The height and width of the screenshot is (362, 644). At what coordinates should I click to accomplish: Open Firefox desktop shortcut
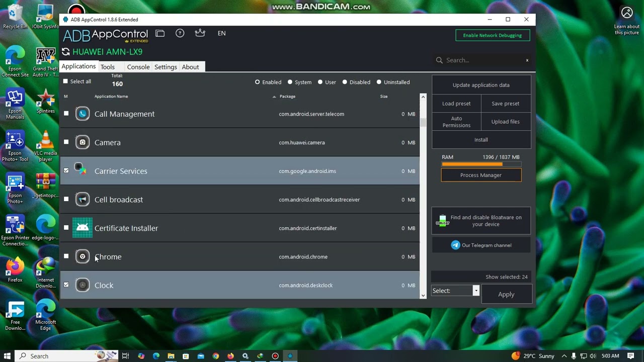click(x=15, y=270)
